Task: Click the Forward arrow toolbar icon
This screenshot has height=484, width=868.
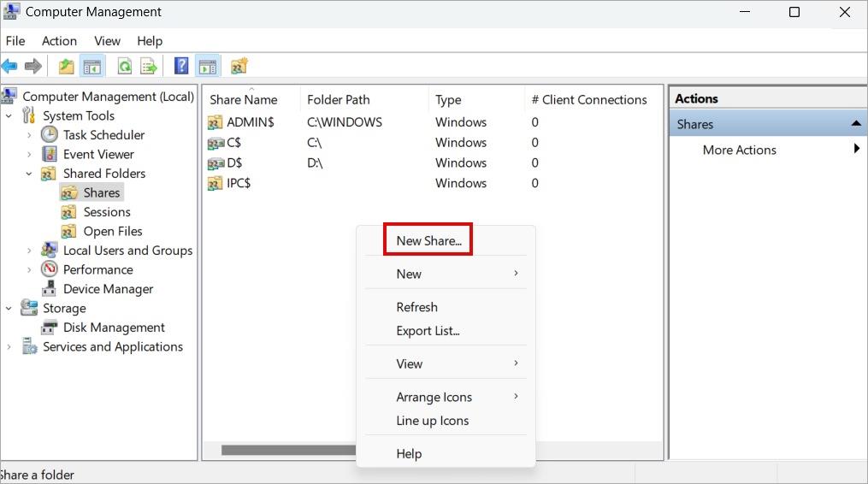Action: tap(33, 67)
